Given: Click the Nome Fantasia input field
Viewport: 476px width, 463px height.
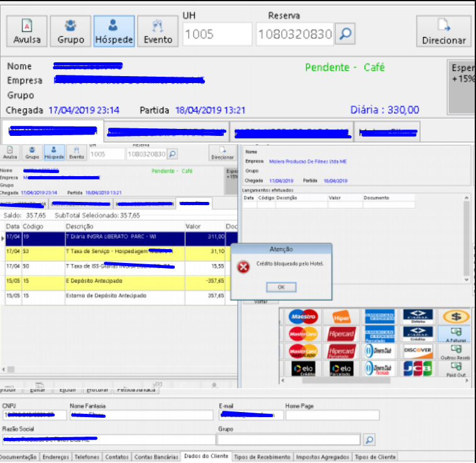Looking at the screenshot, I should (141, 415).
